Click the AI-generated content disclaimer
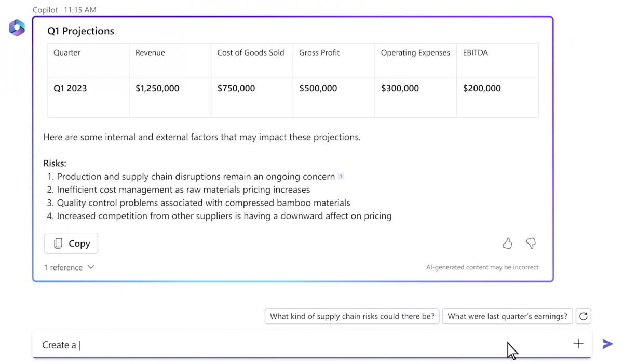 (483, 267)
